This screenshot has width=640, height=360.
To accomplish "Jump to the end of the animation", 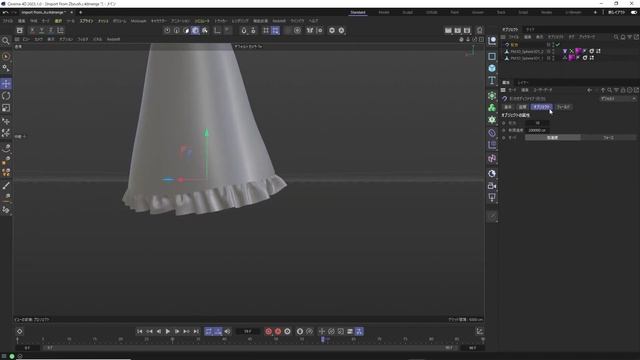I will click(x=196, y=331).
